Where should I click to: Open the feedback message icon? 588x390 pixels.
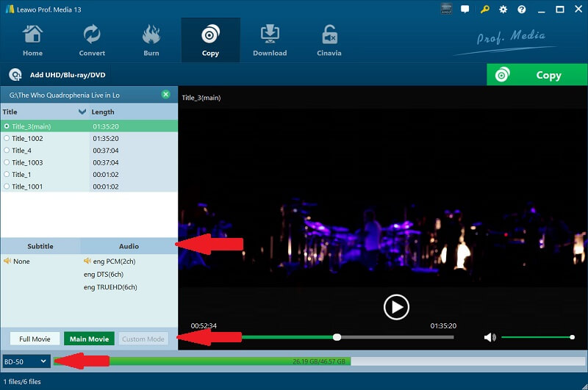click(465, 10)
